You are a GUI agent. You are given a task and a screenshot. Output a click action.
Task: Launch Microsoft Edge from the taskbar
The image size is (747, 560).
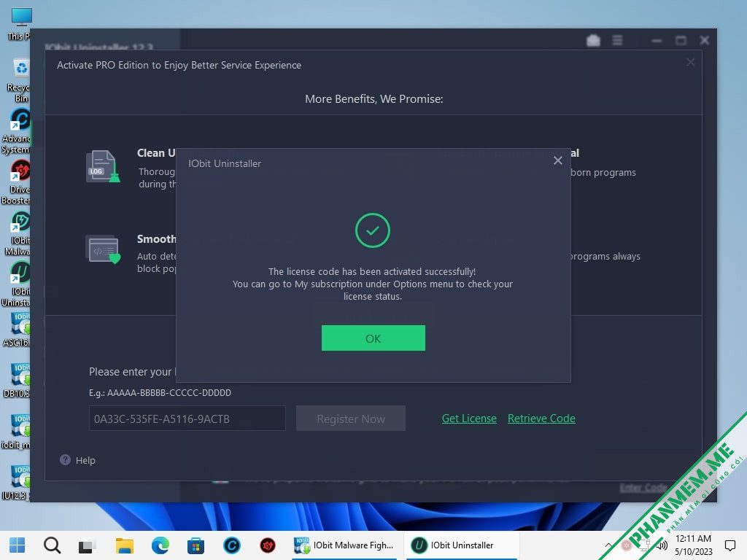160,545
